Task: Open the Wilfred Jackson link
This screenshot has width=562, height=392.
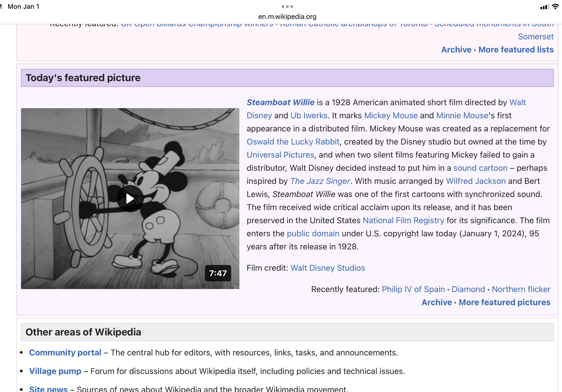Action: pyautogui.click(x=476, y=181)
